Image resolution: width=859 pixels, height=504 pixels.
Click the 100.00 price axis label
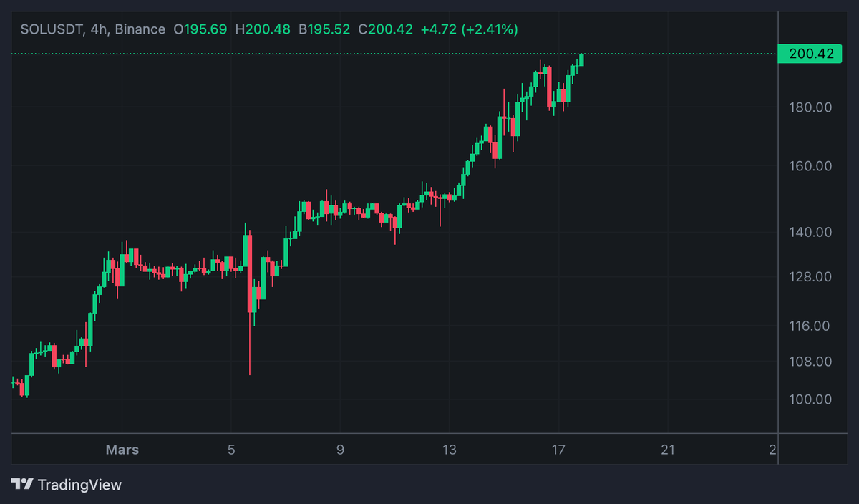(x=812, y=399)
